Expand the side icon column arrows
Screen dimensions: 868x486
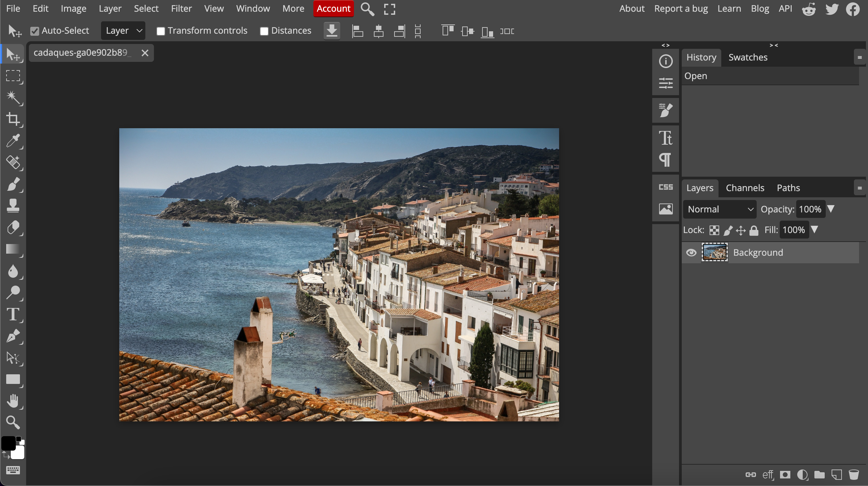click(x=665, y=45)
